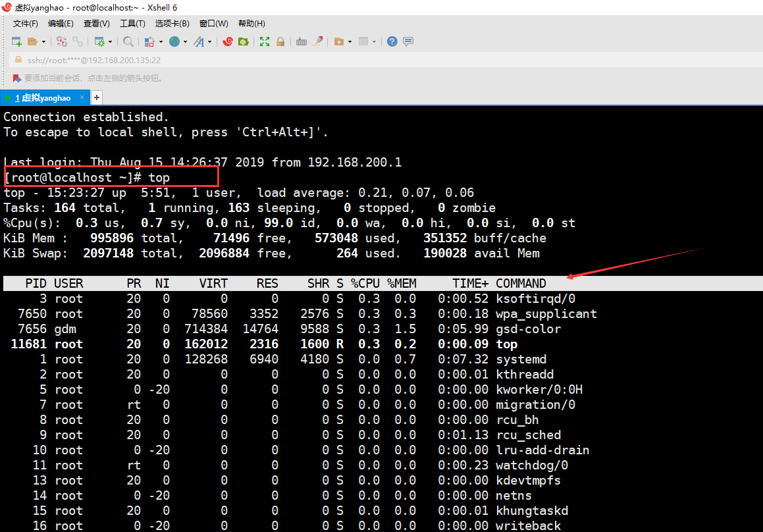Click the padlock Lock Screen icon
763x532 pixels.
pos(280,42)
